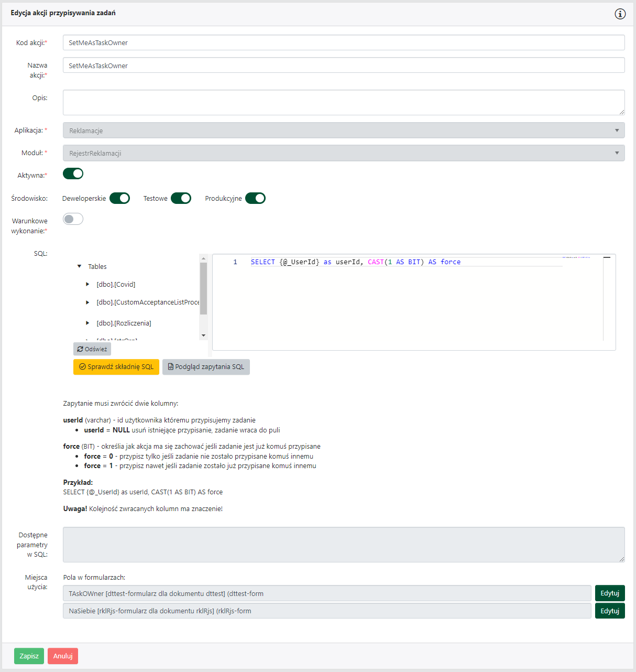Click Odśwież refresh button under table tree

pos(92,349)
